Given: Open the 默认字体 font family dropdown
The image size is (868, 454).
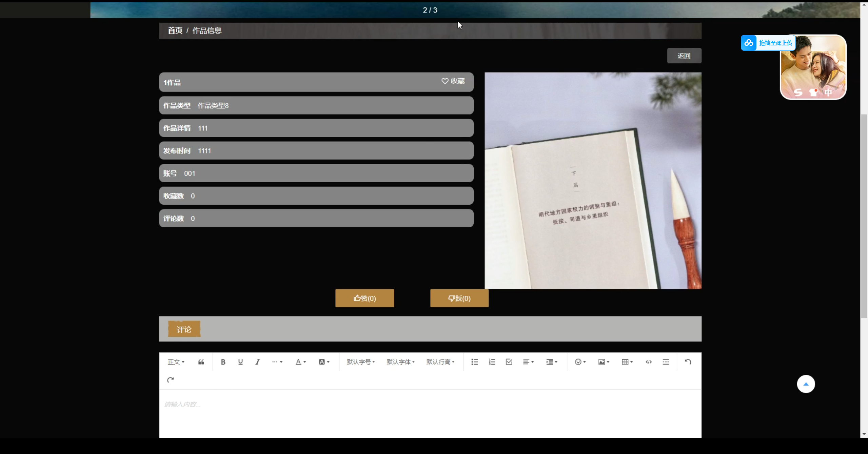Looking at the screenshot, I should click(400, 362).
